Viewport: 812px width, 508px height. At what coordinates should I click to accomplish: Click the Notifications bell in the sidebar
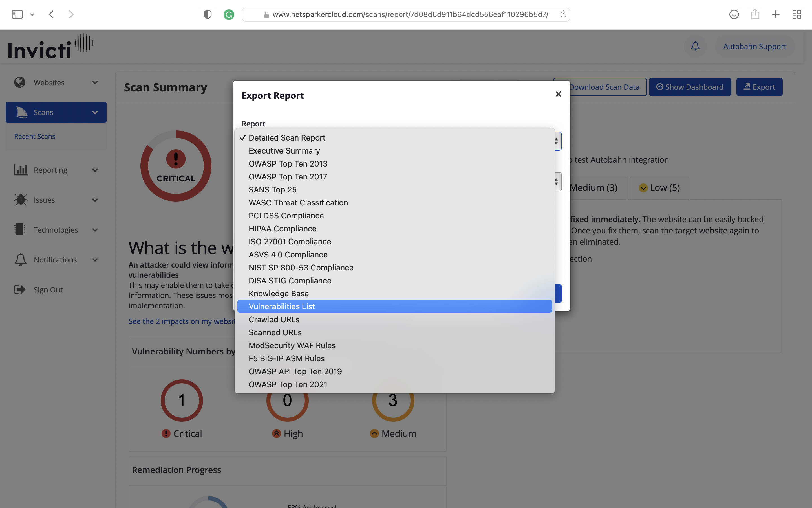pos(21,259)
